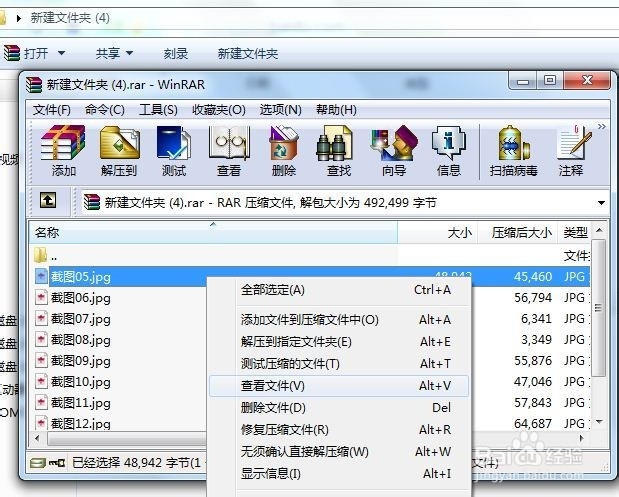Select file 截图08.jpg
The height and width of the screenshot is (497, 619).
pos(81,339)
